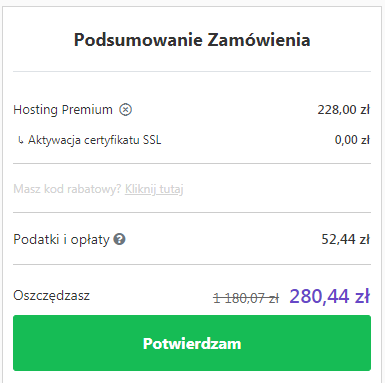Select the Podatki i opłaty label
385x383 pixels.
click(61, 239)
